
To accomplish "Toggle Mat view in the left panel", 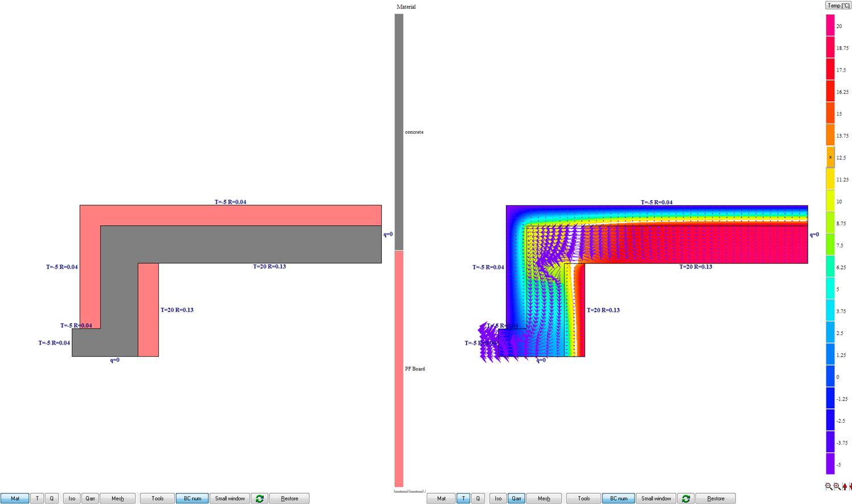I will 15,498.
